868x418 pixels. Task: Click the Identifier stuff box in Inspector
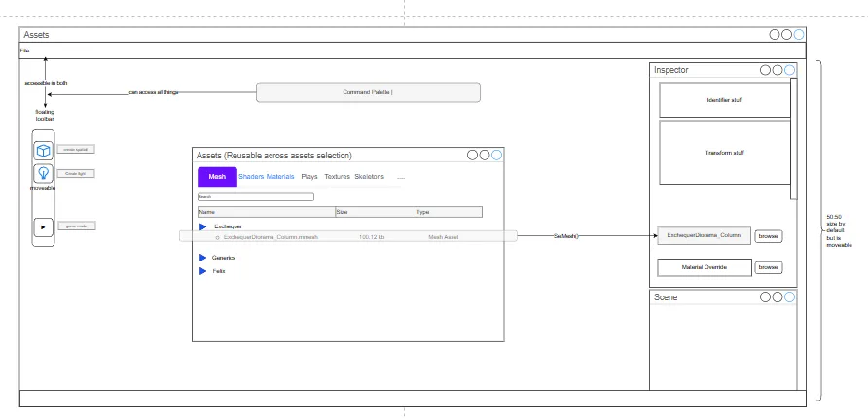point(725,100)
